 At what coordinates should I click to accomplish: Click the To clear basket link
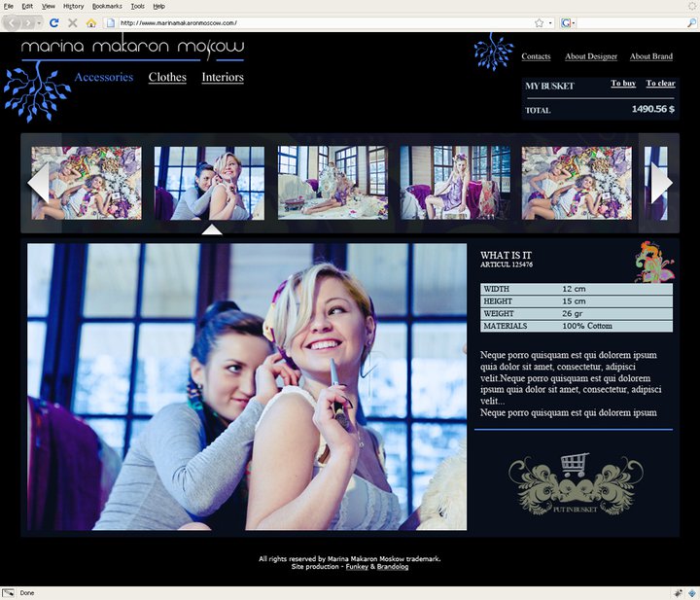pyautogui.click(x=661, y=83)
